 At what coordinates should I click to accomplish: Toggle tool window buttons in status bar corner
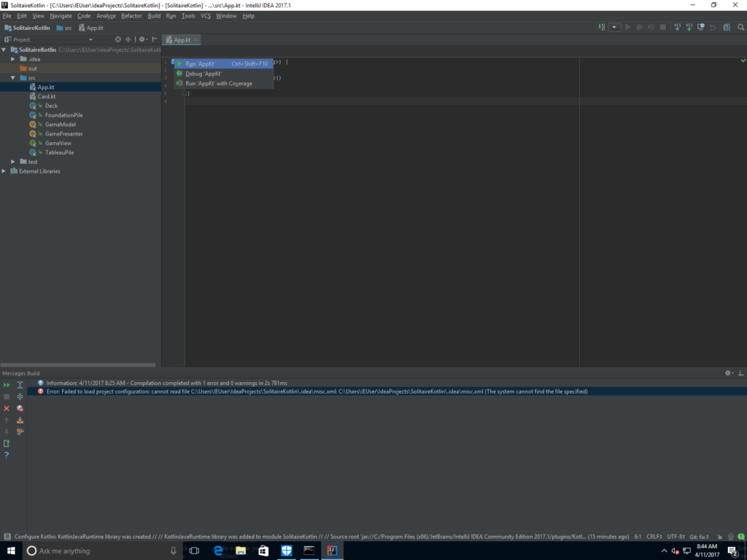click(7, 537)
